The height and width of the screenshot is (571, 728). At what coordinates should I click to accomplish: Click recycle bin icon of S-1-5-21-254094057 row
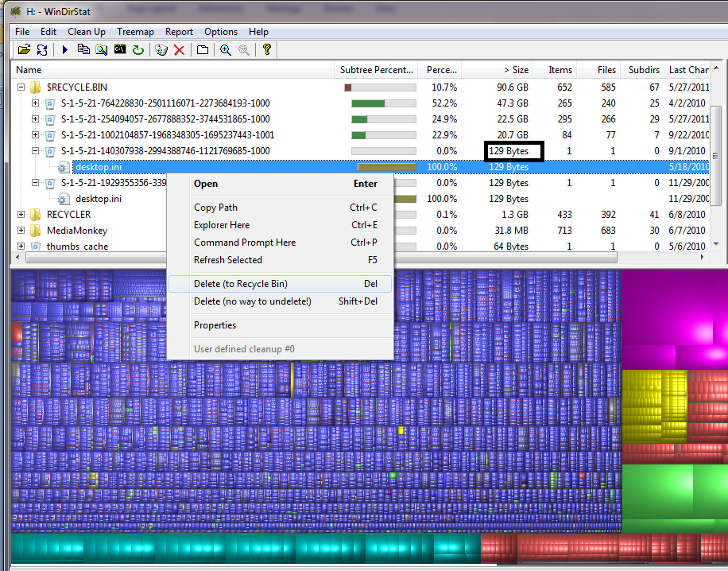[x=50, y=119]
